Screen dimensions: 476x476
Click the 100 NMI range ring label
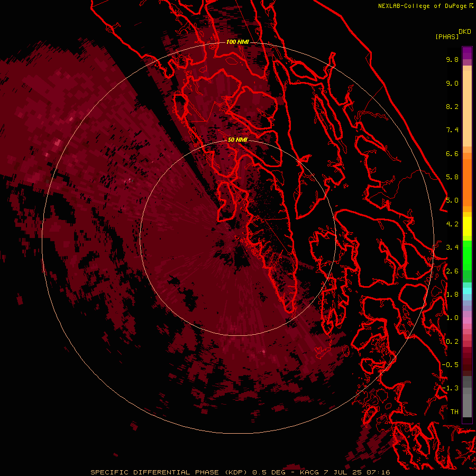tap(237, 42)
